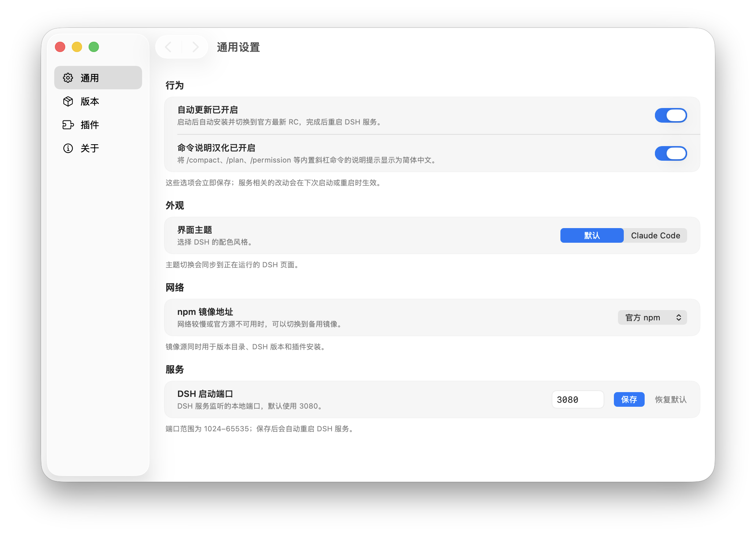Click the 保存 button
Screen dimensions: 756x536
pyautogui.click(x=629, y=399)
